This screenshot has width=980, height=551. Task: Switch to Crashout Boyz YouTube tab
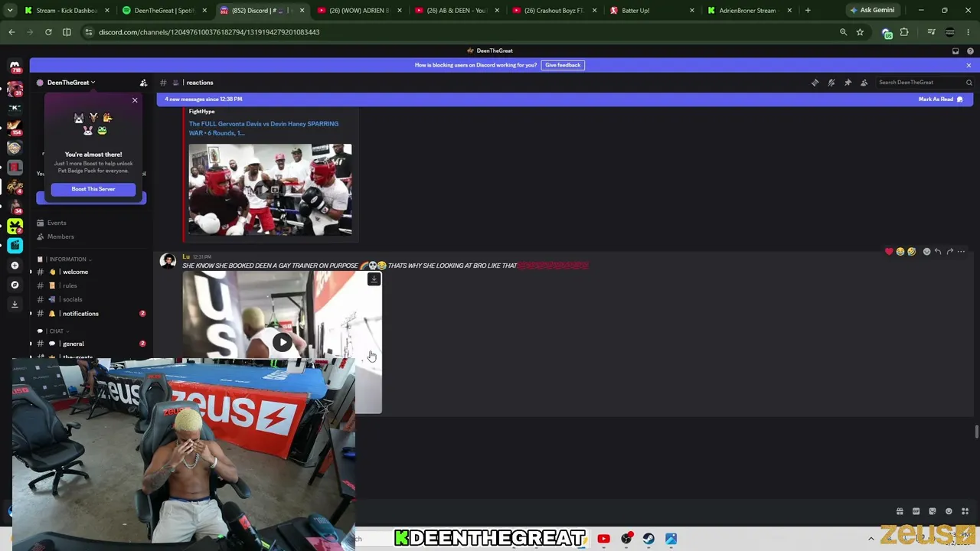[x=554, y=11]
